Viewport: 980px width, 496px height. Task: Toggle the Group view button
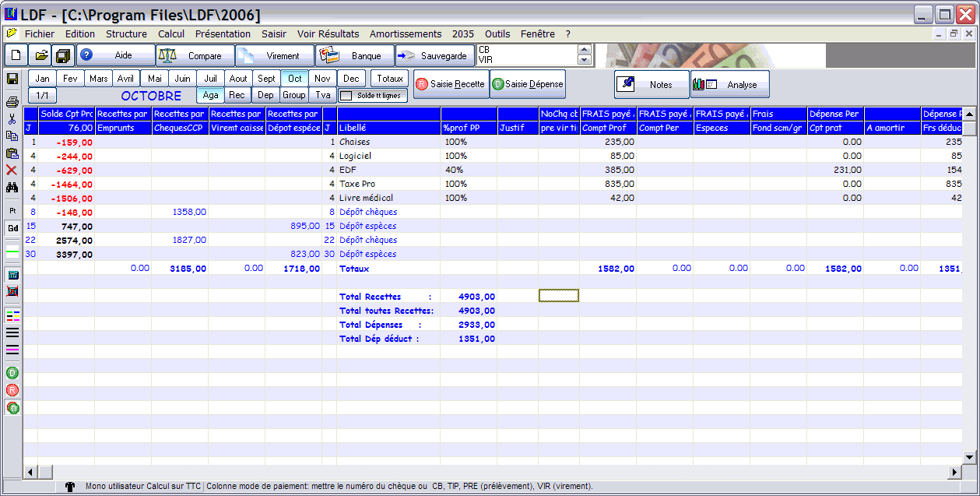294,95
